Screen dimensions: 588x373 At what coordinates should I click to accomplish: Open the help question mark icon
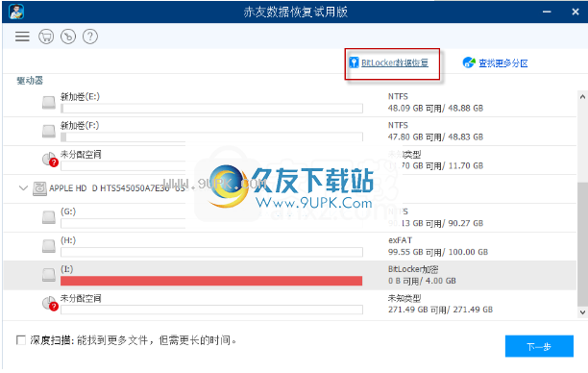(x=90, y=37)
